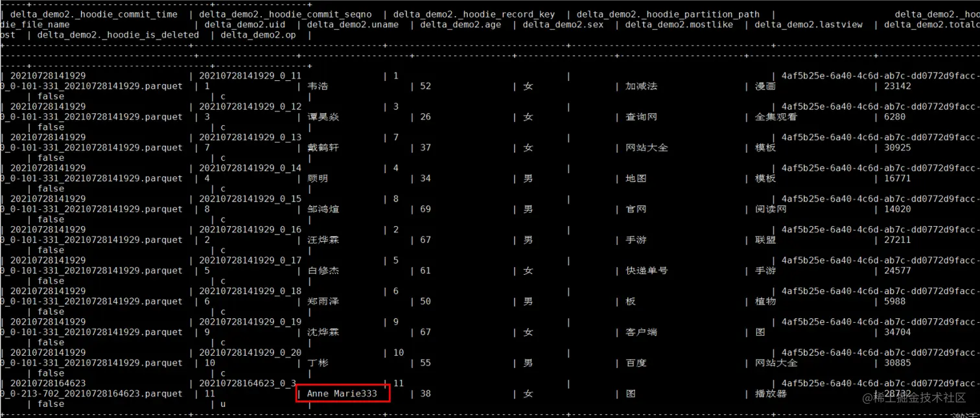The image size is (980, 418).
Task: Click age value 38 in Anne Marie333 row
Action: (425, 394)
